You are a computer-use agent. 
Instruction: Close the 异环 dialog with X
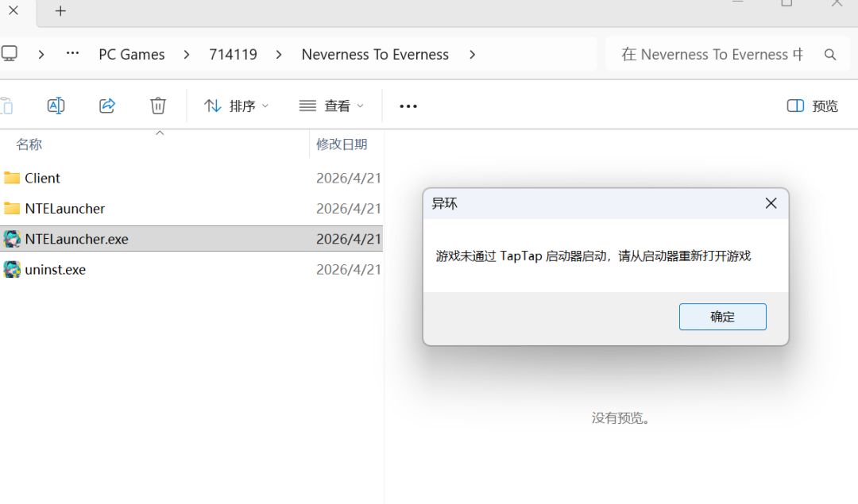tap(771, 203)
